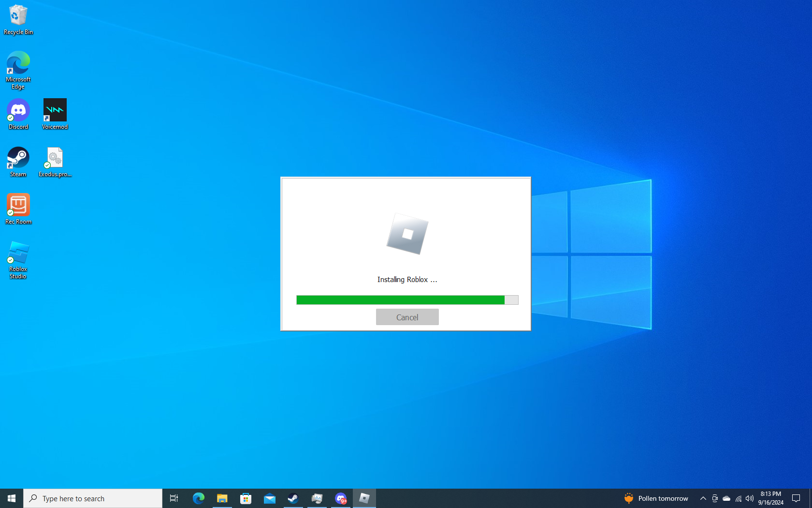Open the volume speaker tray icon
The width and height of the screenshot is (812, 508).
[x=750, y=498]
